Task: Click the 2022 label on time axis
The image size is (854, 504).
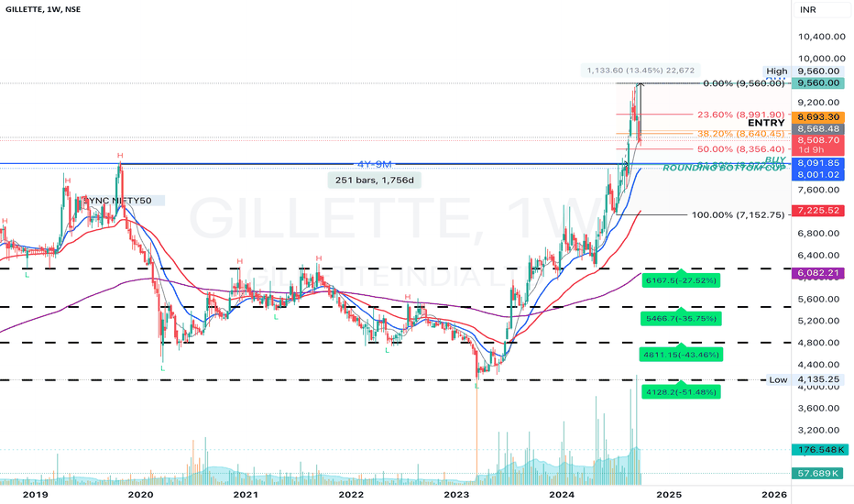Action: pyautogui.click(x=351, y=494)
